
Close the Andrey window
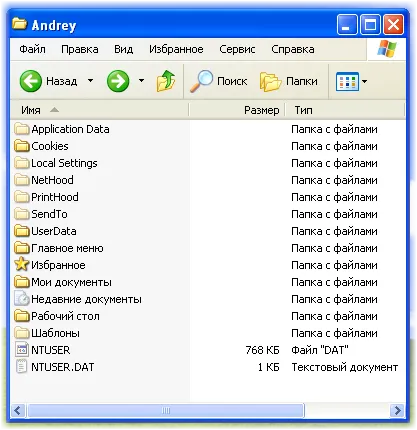(x=393, y=25)
